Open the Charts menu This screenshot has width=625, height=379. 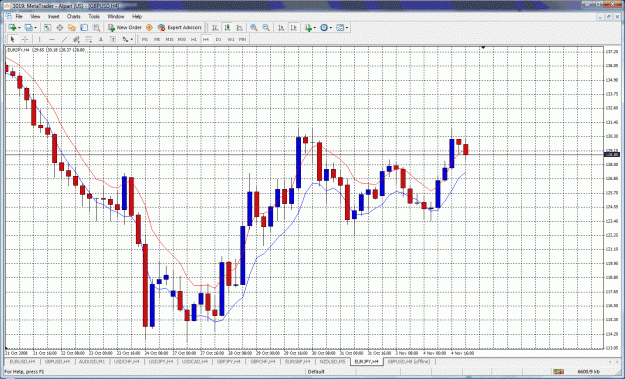[x=73, y=16]
